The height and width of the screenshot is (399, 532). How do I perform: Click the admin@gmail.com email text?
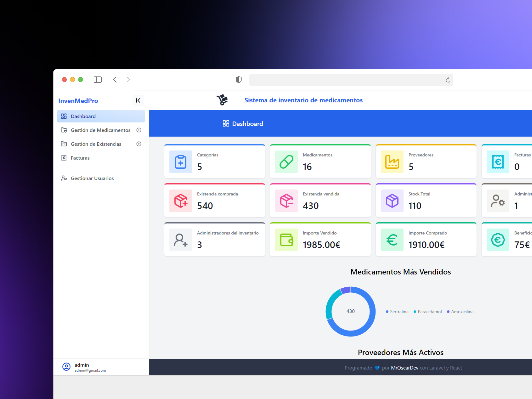90,371
